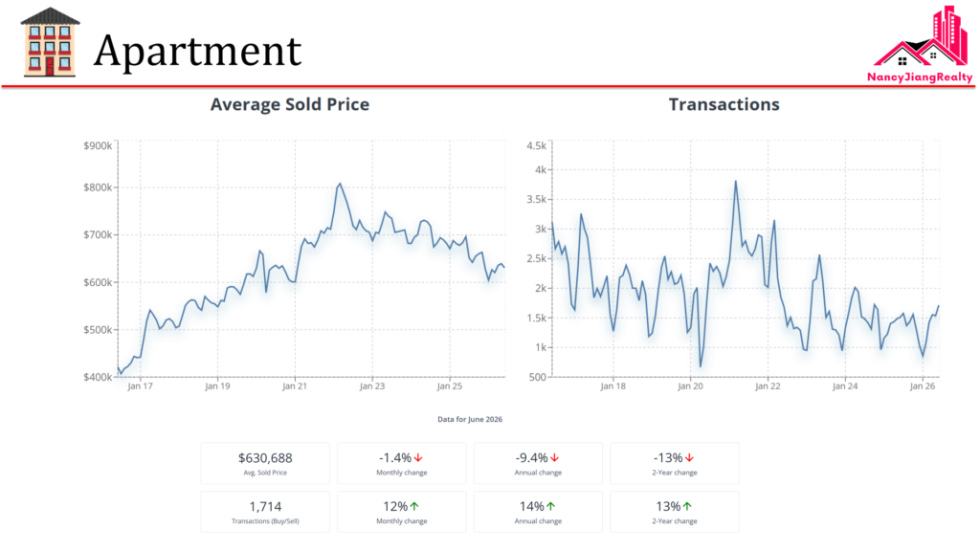Click the Transactions chart title
This screenshot has height=551, width=980.
tap(724, 104)
